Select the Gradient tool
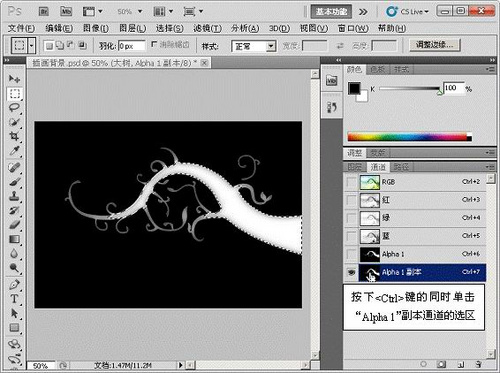The height and width of the screenshot is (373, 500). pyautogui.click(x=14, y=239)
